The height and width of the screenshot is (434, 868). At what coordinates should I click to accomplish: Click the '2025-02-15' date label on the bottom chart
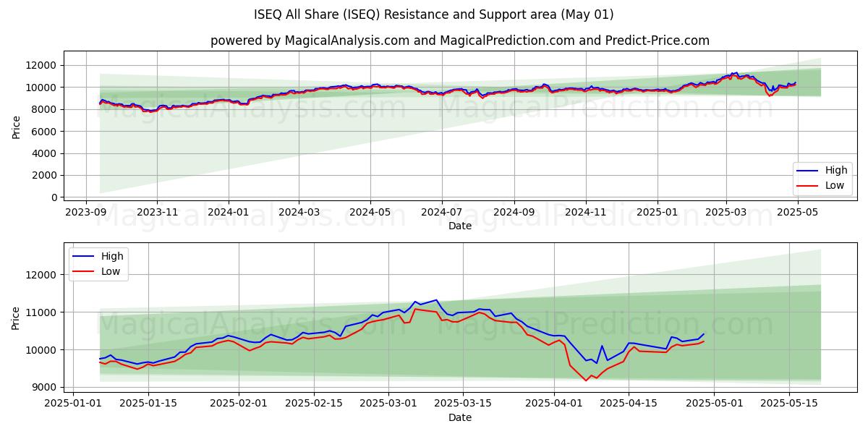[x=314, y=404]
